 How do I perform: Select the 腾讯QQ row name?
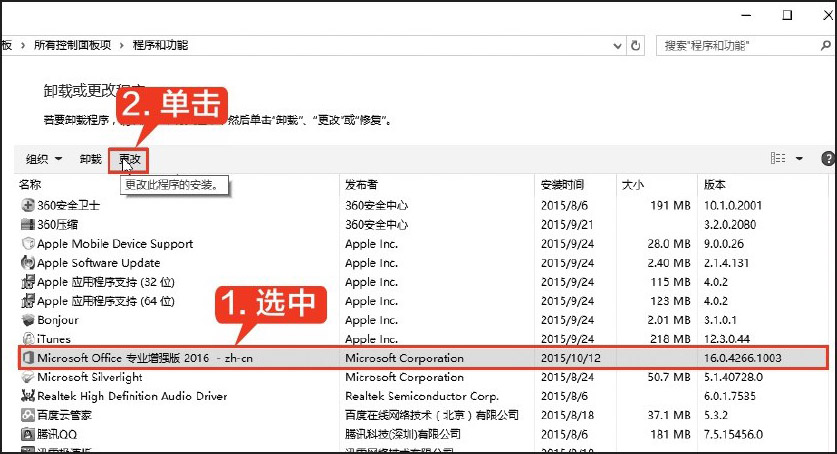(x=57, y=434)
